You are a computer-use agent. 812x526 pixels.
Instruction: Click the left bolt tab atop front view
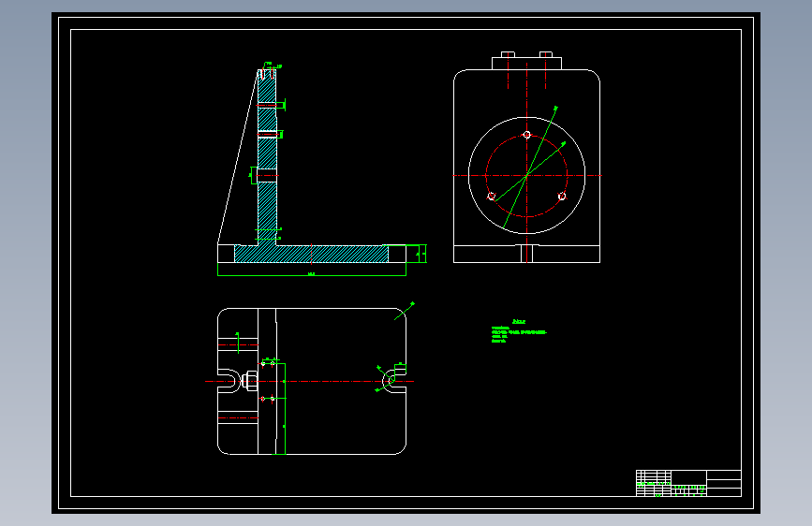pyautogui.click(x=508, y=54)
